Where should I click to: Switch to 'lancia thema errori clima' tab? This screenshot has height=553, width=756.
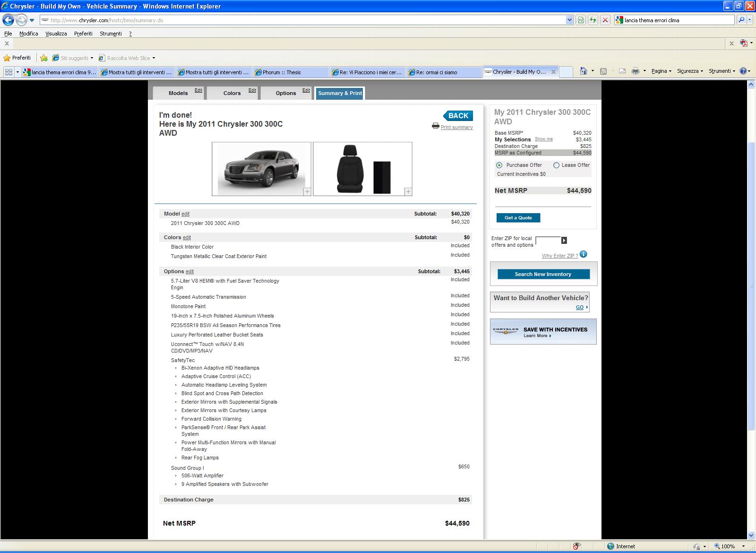[x=60, y=72]
